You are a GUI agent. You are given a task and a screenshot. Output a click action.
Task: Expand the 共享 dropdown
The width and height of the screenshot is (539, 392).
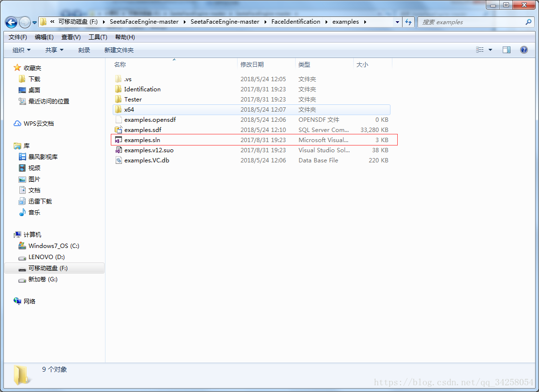click(x=54, y=50)
